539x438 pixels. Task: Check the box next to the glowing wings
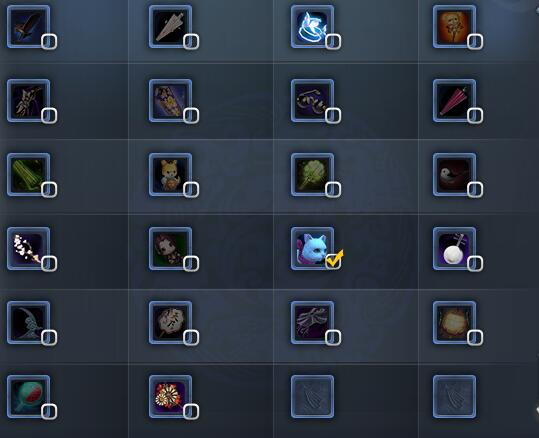[333, 42]
